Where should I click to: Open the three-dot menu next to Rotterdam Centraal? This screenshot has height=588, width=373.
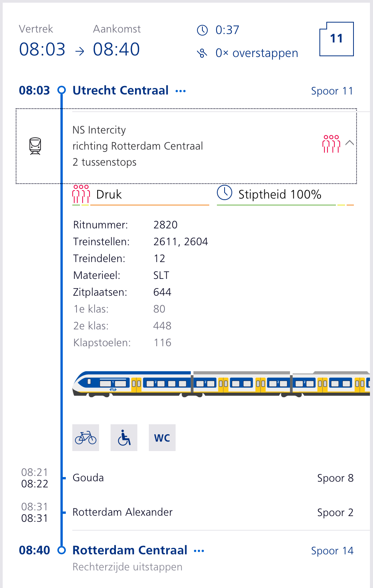pos(199,551)
